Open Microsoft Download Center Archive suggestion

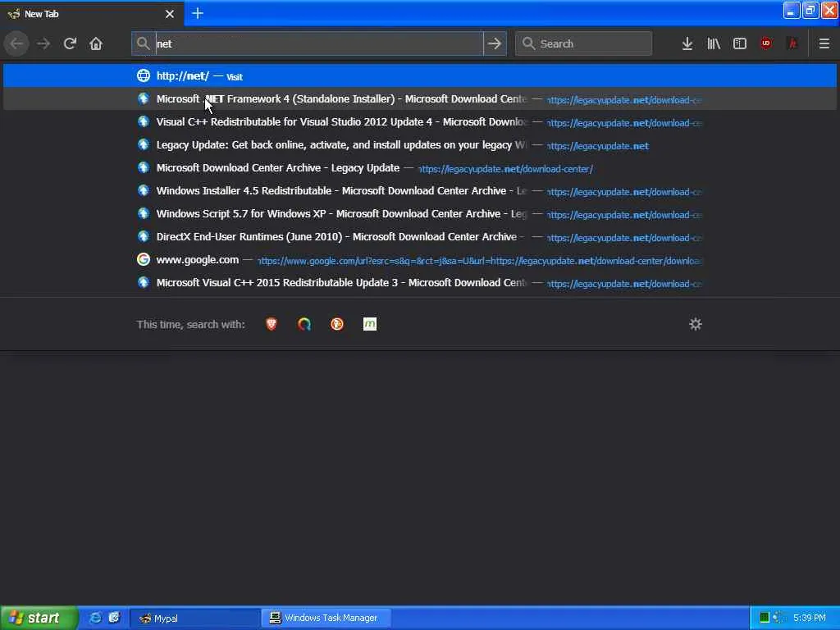point(419,167)
